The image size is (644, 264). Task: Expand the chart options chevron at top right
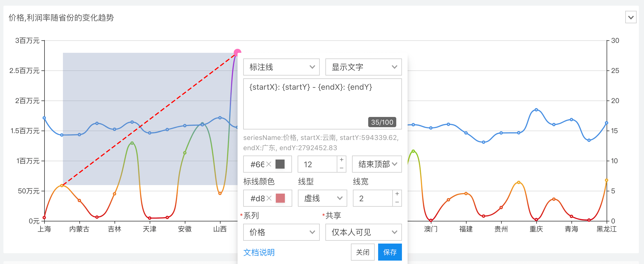pyautogui.click(x=631, y=17)
